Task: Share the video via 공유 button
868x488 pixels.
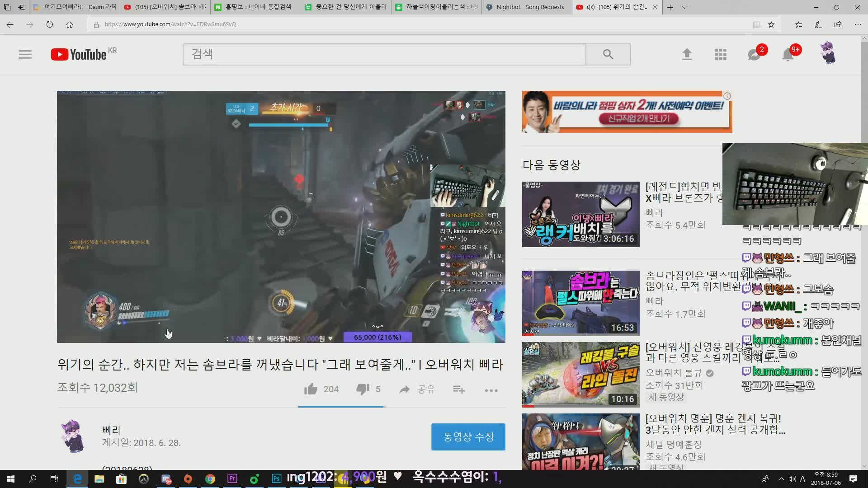Action: [x=416, y=389]
